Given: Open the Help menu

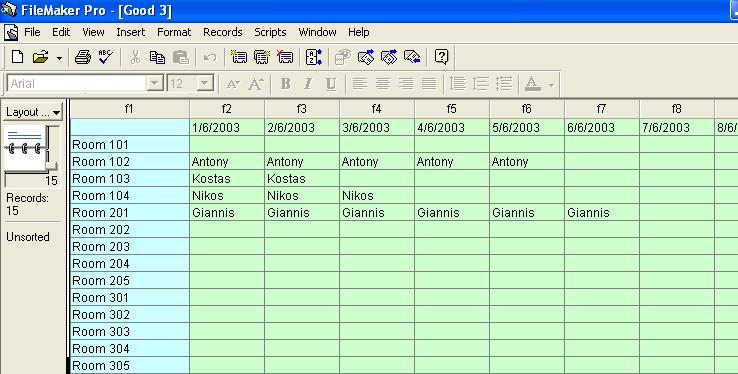Looking at the screenshot, I should [x=359, y=32].
